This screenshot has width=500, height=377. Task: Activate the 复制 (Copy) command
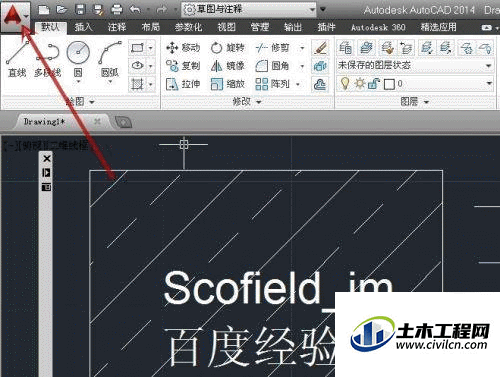(183, 66)
